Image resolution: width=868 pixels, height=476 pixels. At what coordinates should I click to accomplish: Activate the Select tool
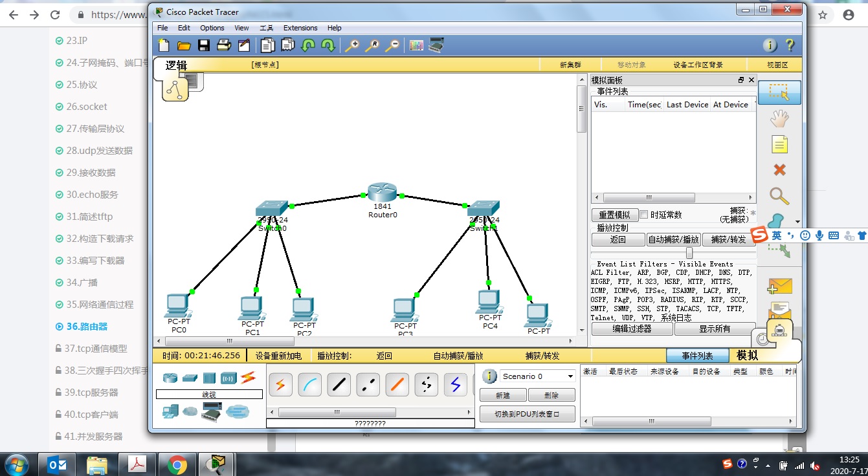click(779, 92)
